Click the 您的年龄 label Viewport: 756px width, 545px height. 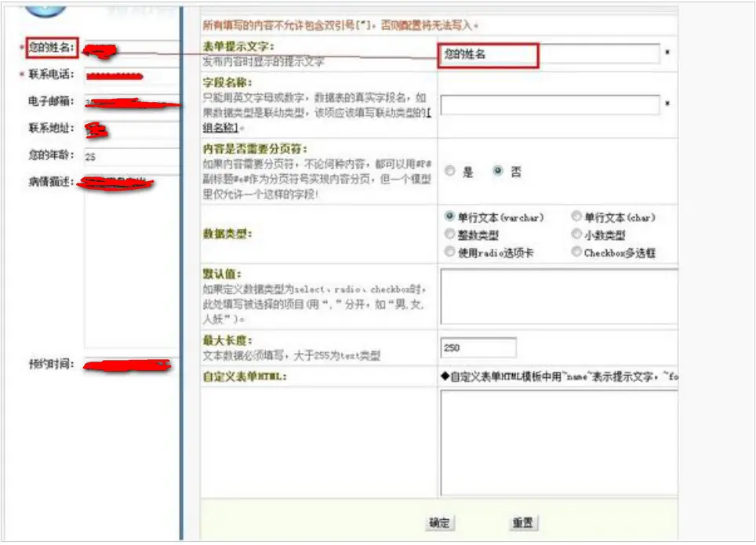[51, 155]
